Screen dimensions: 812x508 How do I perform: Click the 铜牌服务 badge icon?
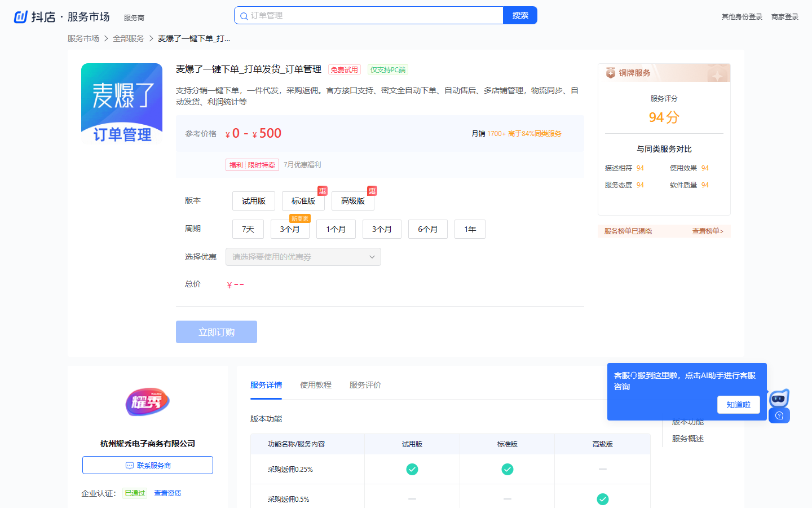(611, 73)
